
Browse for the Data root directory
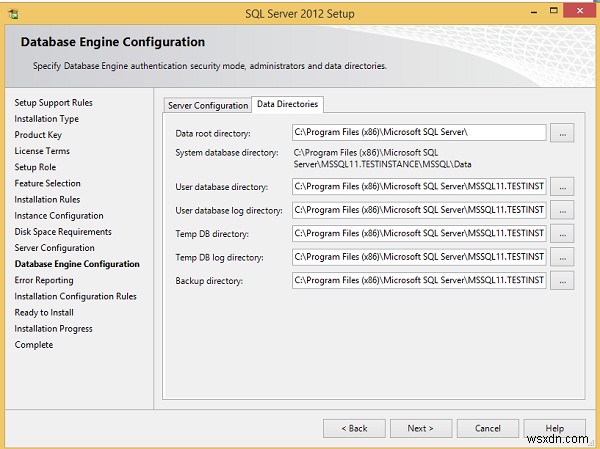tap(562, 132)
